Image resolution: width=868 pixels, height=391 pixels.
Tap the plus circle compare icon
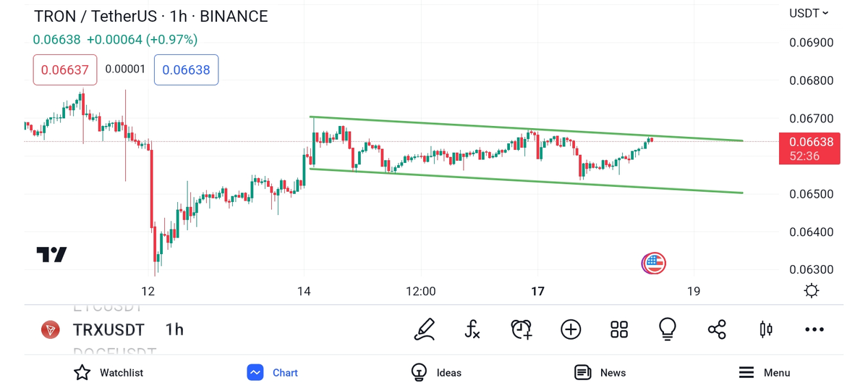click(x=571, y=329)
